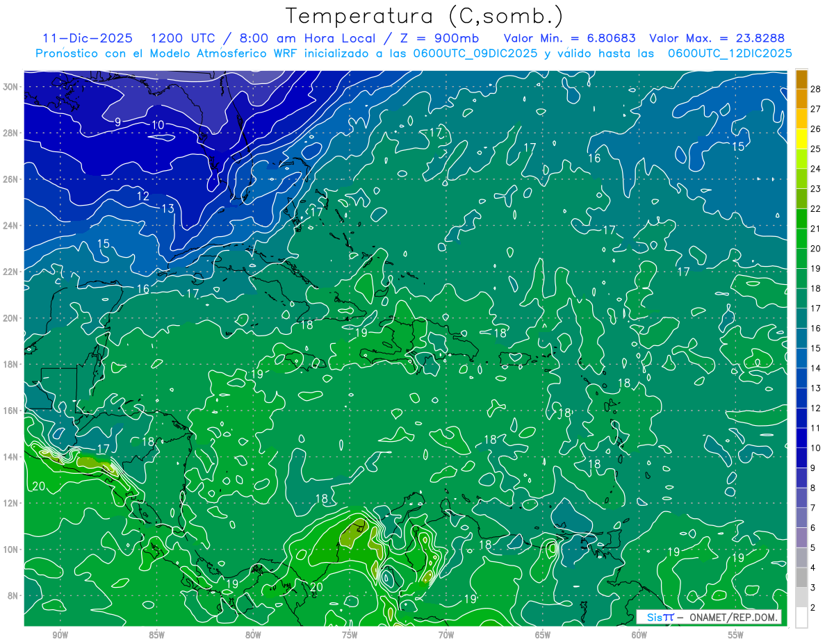Click the dark orange swatch atop the colorbar

801,79
